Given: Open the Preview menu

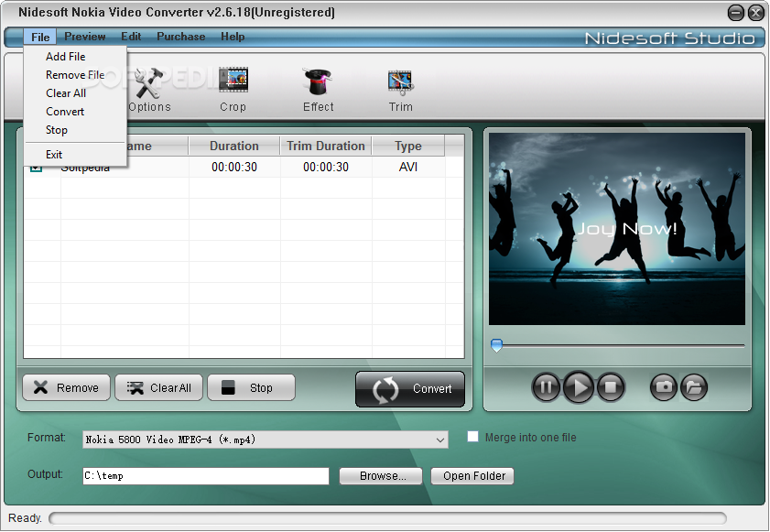Looking at the screenshot, I should [x=85, y=37].
